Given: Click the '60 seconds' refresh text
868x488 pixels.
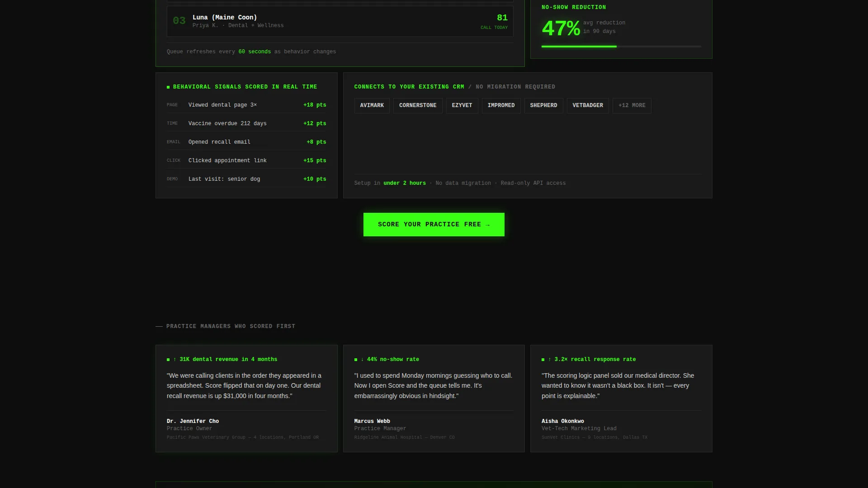Looking at the screenshot, I should pyautogui.click(x=255, y=52).
